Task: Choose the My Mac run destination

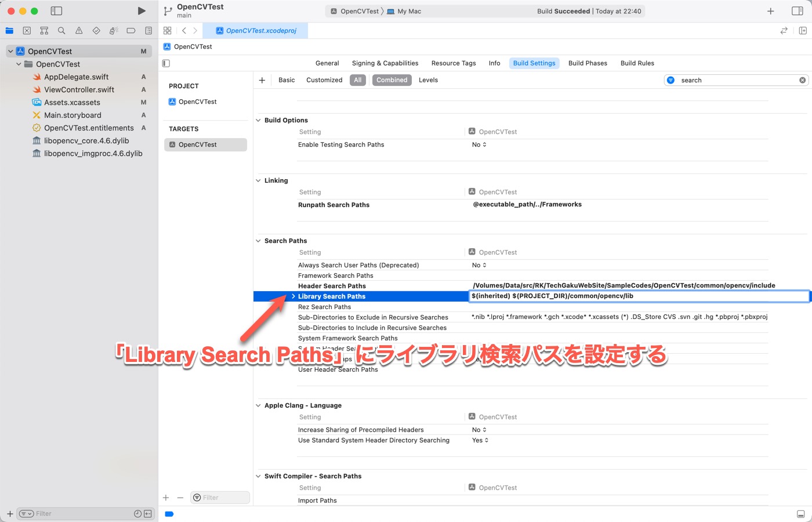Action: coord(404,11)
